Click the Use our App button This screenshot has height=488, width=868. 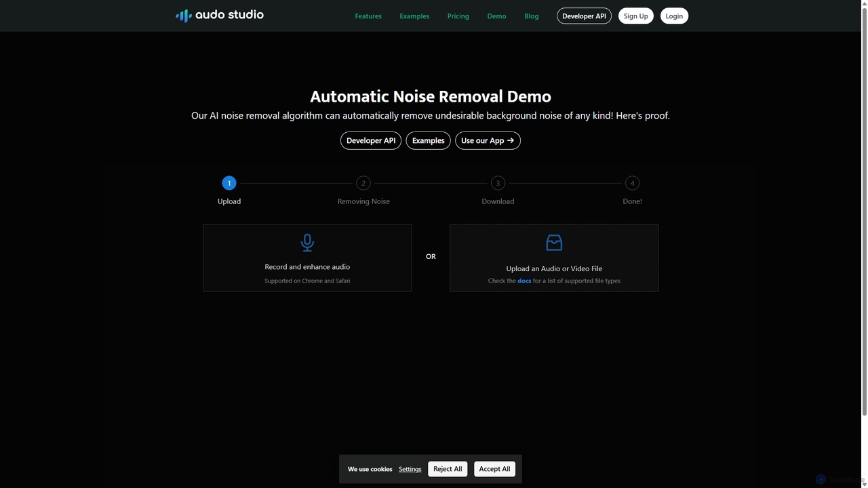[488, 140]
